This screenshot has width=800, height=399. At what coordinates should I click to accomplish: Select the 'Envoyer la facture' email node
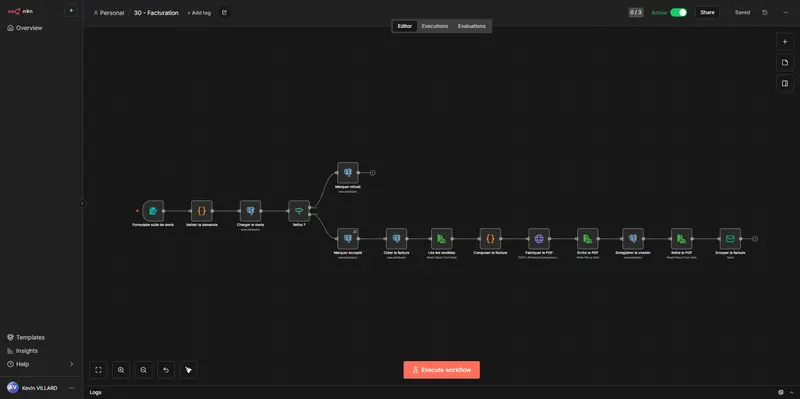click(730, 239)
